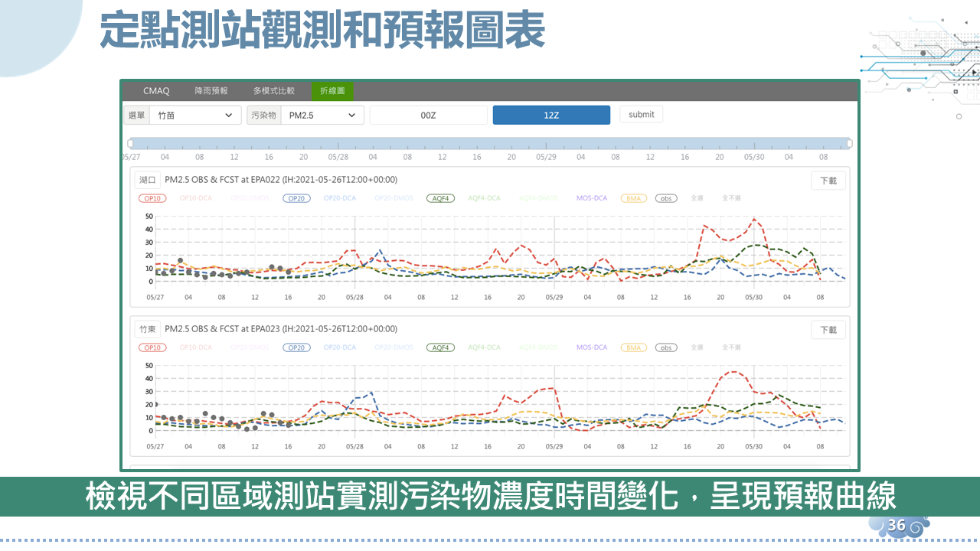Open the CMAQ tab
The width and height of the screenshot is (980, 551).
tap(156, 91)
